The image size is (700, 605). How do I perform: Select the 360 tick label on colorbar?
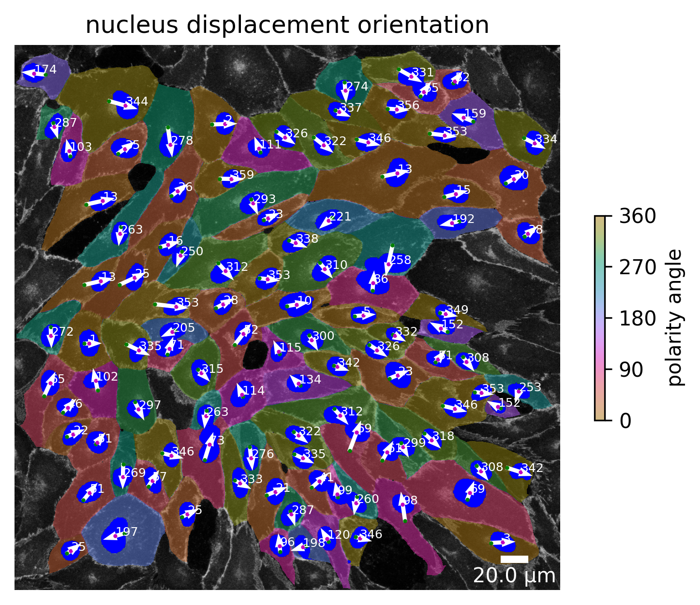click(637, 216)
